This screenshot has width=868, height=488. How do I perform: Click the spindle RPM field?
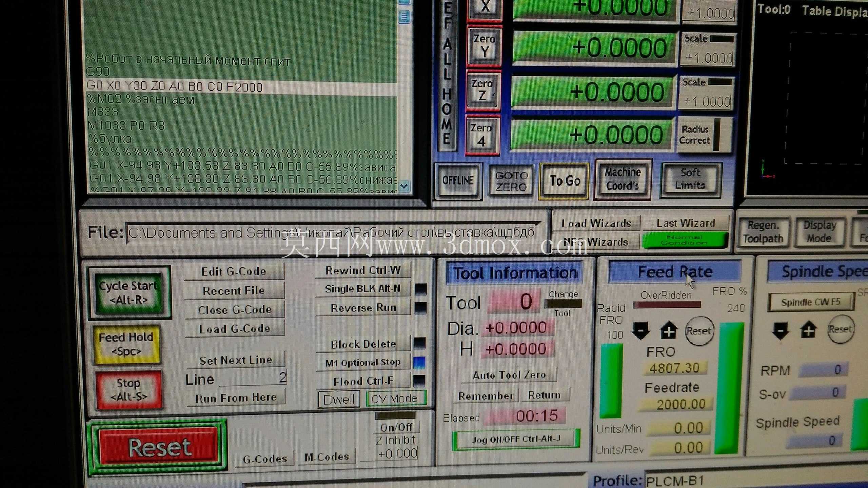[x=824, y=369]
